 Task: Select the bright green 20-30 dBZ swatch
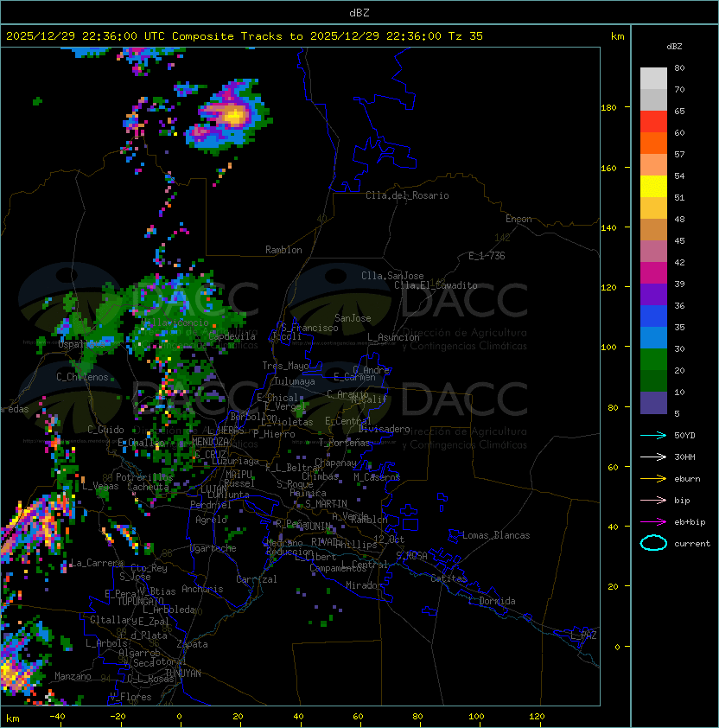click(653, 360)
